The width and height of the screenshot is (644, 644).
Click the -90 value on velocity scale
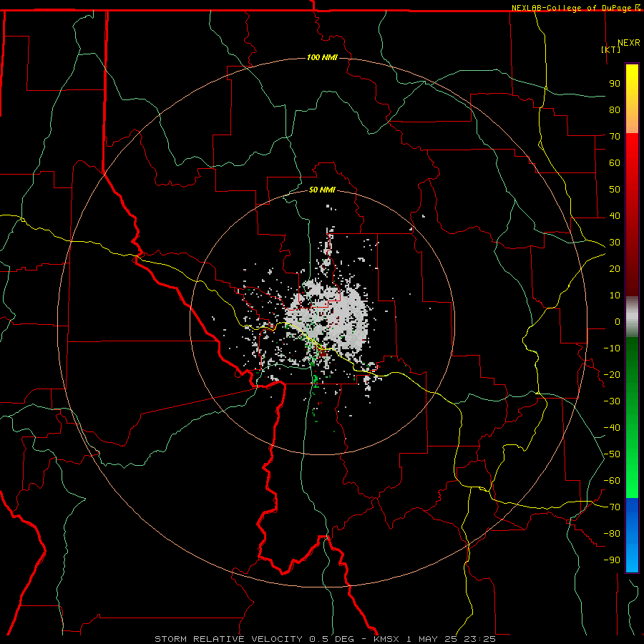point(612,560)
